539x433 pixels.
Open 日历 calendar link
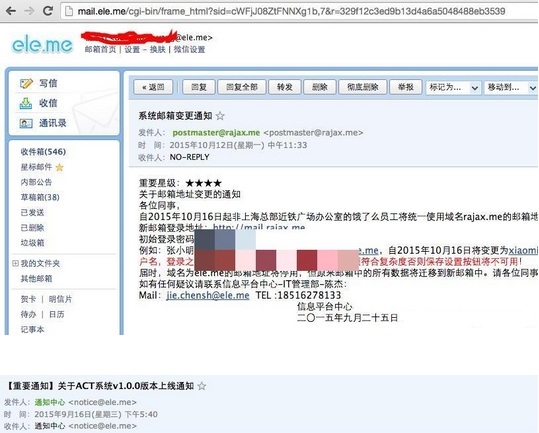point(57,314)
